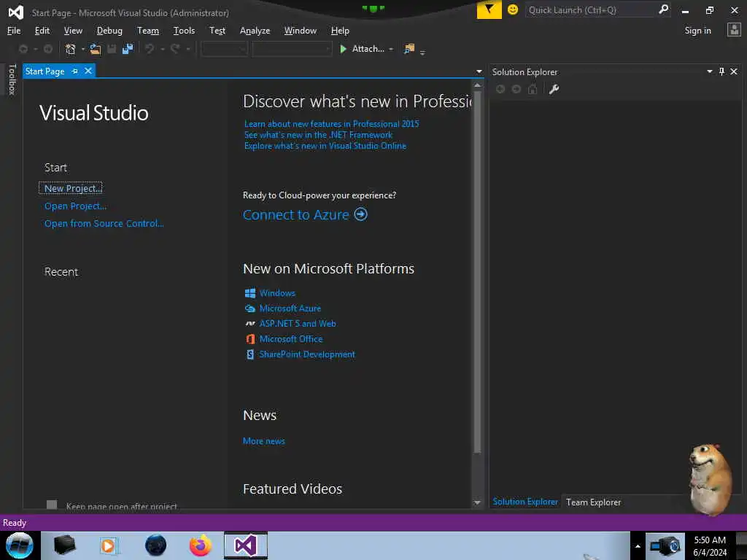Image resolution: width=747 pixels, height=560 pixels.
Task: Click the Solution Explorer Home icon
Action: 532,89
